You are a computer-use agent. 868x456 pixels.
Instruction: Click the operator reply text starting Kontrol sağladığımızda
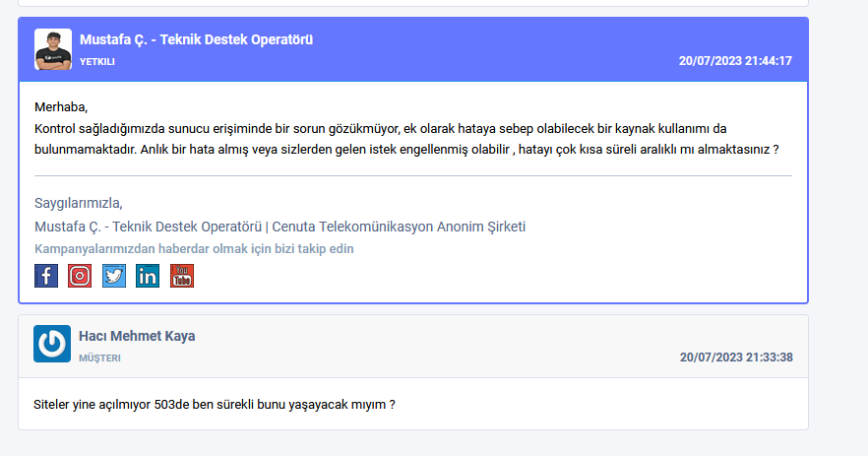coord(406,139)
